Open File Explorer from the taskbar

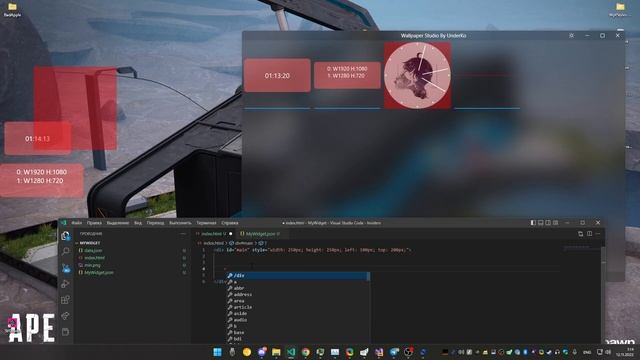276,352
